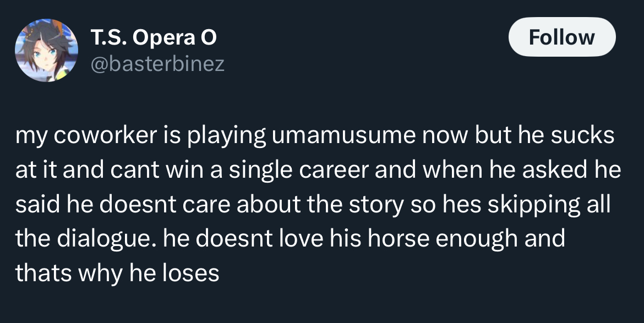Open the T.S. Opera O display name
The height and width of the screenshot is (323, 644).
153,38
